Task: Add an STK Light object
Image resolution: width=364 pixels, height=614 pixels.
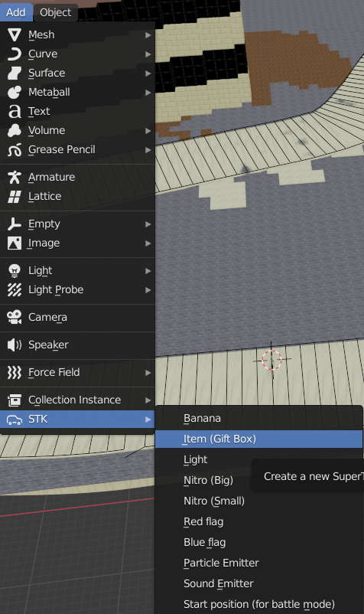Action: coord(258,459)
